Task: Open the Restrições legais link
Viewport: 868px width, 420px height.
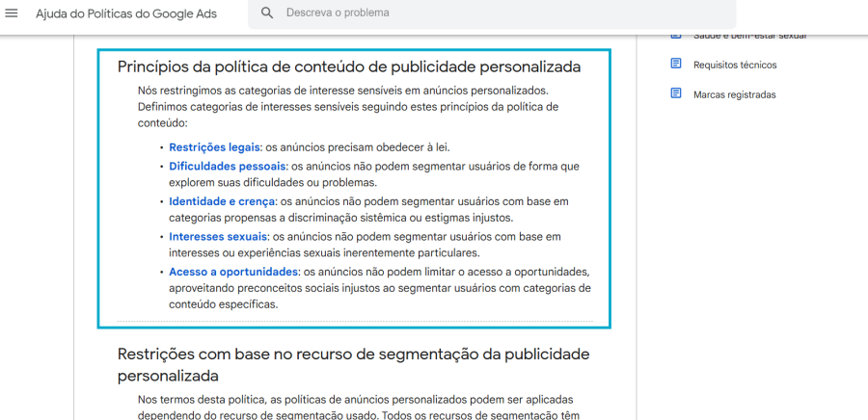Action: pyautogui.click(x=214, y=147)
